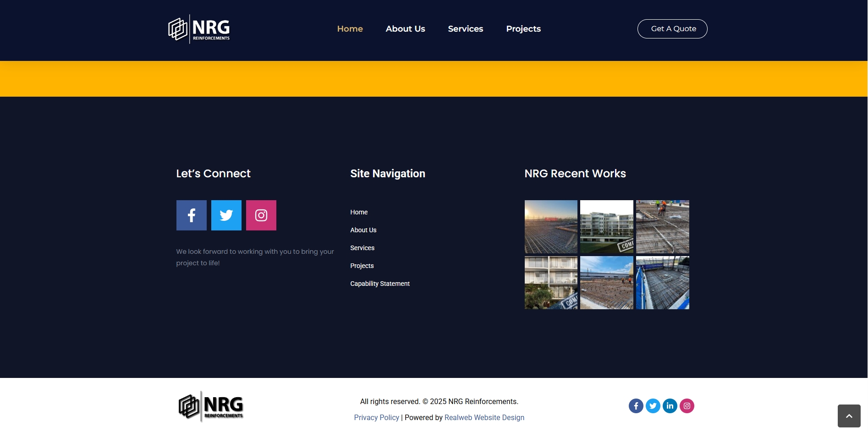Click the round Twitter icon in footer bar
This screenshot has width=868, height=432.
coord(653,406)
